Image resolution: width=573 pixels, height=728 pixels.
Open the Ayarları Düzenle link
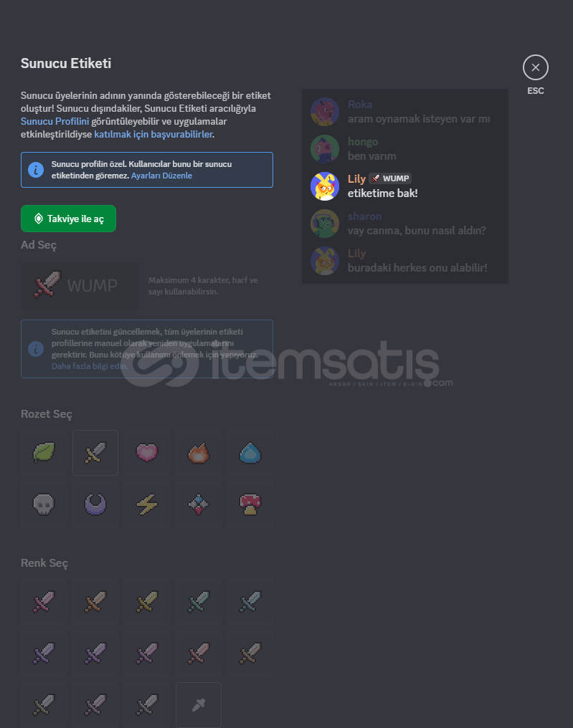point(162,176)
